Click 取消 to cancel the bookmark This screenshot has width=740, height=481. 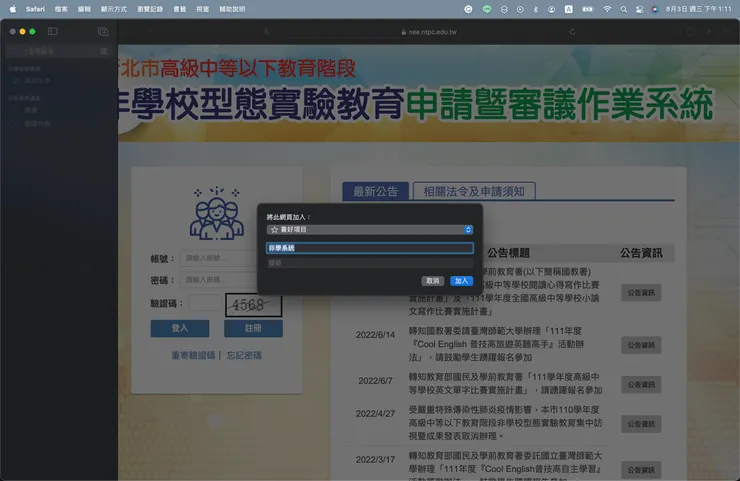[x=432, y=281]
